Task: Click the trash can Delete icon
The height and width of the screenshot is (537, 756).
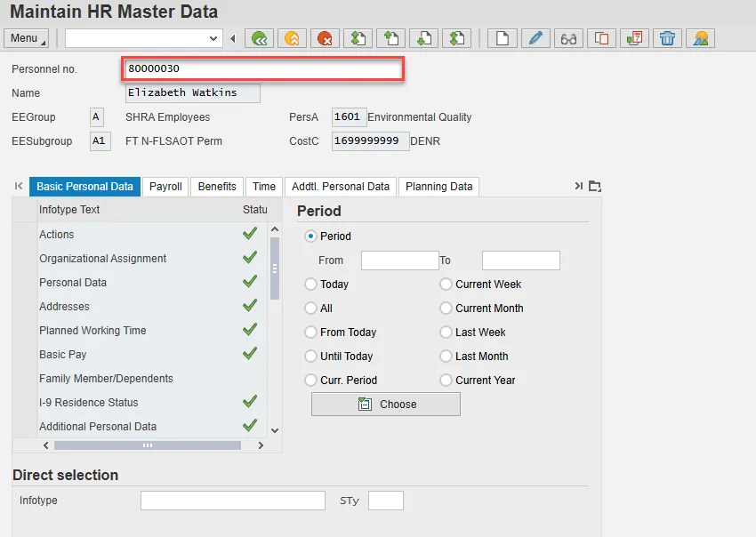Action: [x=668, y=38]
